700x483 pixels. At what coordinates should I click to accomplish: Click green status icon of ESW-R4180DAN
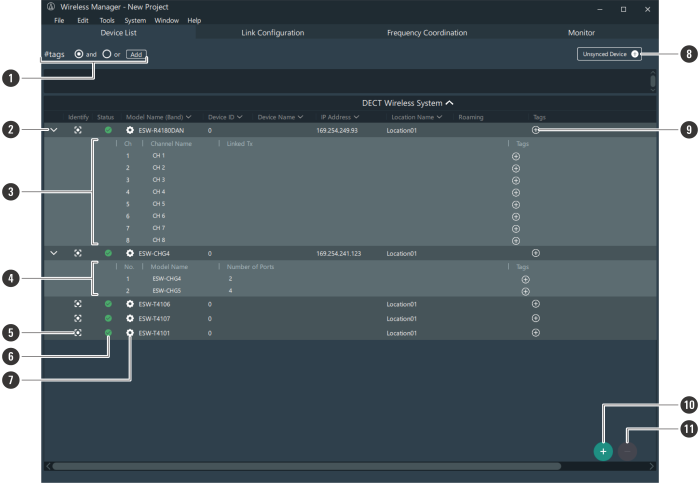click(108, 130)
